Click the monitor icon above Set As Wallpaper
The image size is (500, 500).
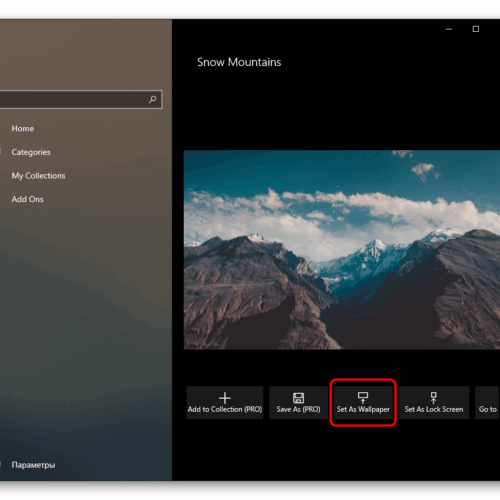363,397
